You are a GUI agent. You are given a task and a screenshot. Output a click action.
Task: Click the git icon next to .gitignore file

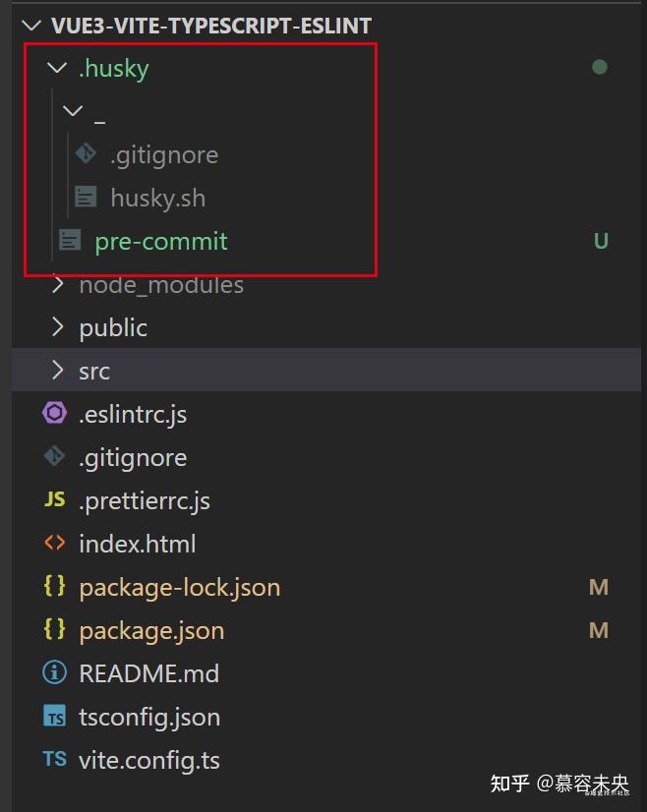[54, 456]
